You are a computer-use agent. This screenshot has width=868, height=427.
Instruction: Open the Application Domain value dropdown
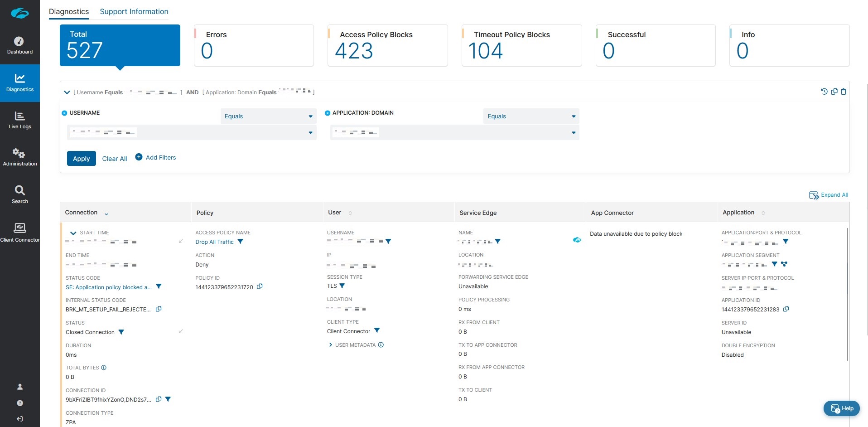point(455,132)
